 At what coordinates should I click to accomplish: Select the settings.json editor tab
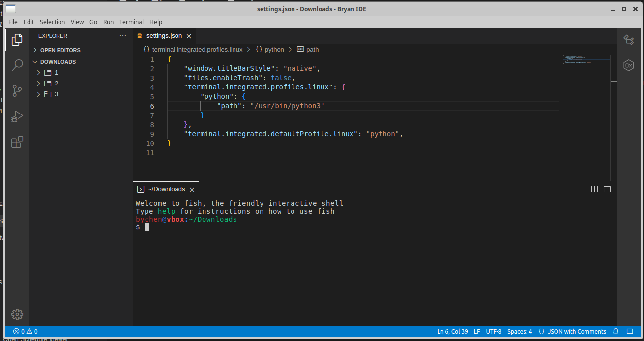(164, 35)
